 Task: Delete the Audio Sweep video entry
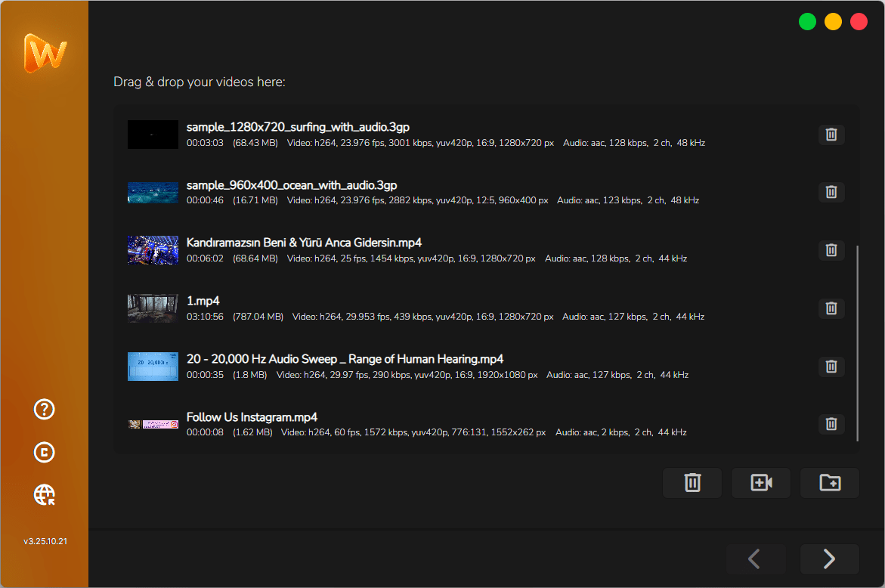[x=831, y=366]
